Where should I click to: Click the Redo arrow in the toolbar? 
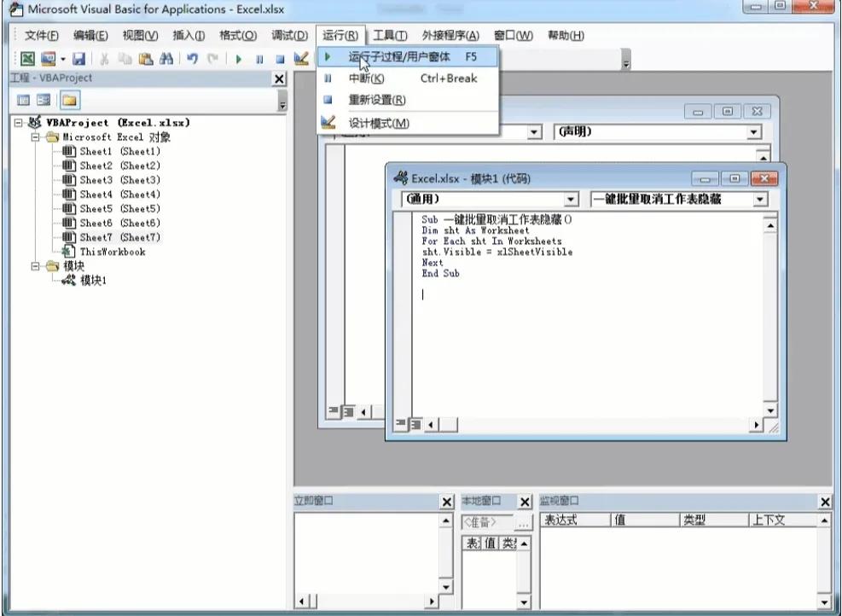212,59
